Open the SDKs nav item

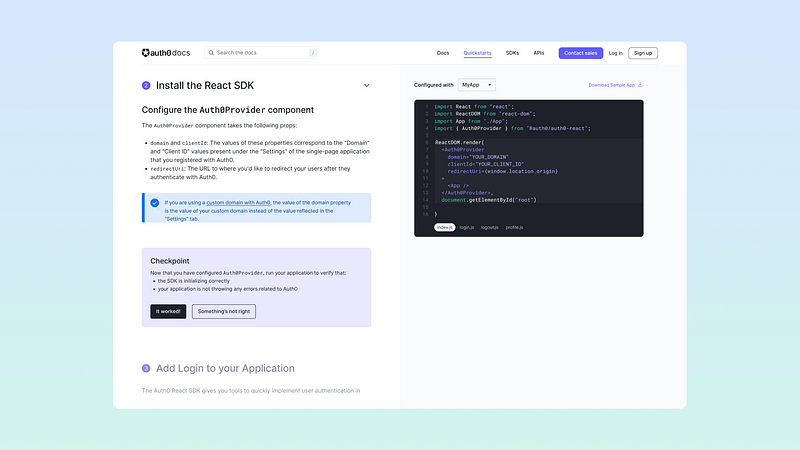tap(512, 53)
